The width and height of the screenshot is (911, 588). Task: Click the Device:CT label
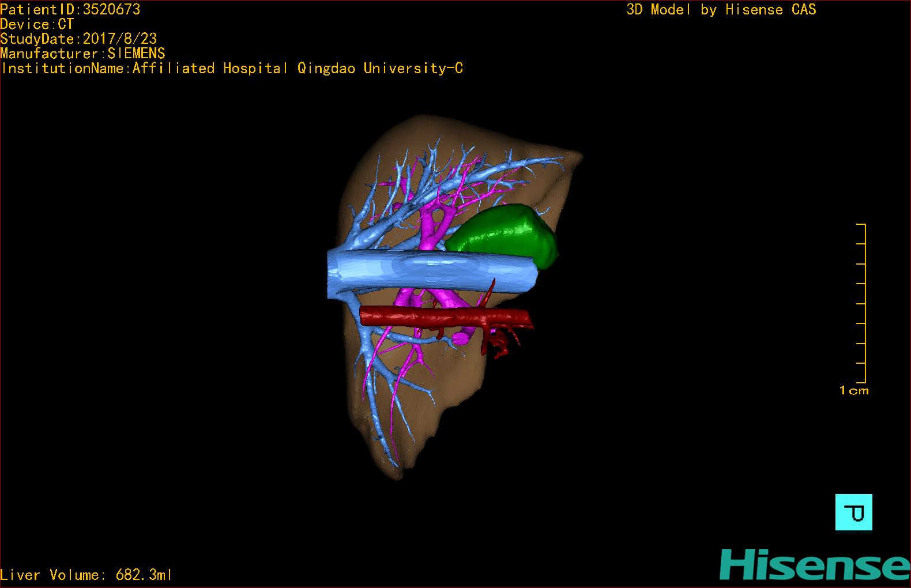[37, 24]
